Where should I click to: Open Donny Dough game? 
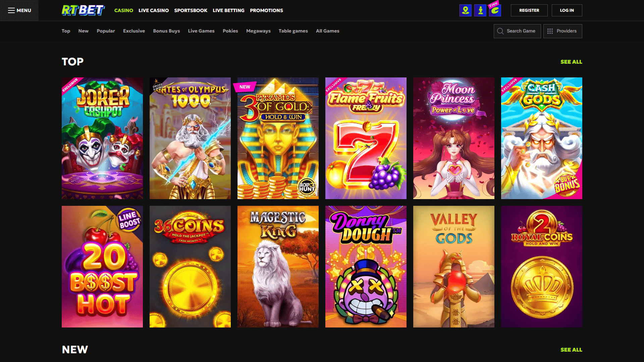click(x=366, y=266)
